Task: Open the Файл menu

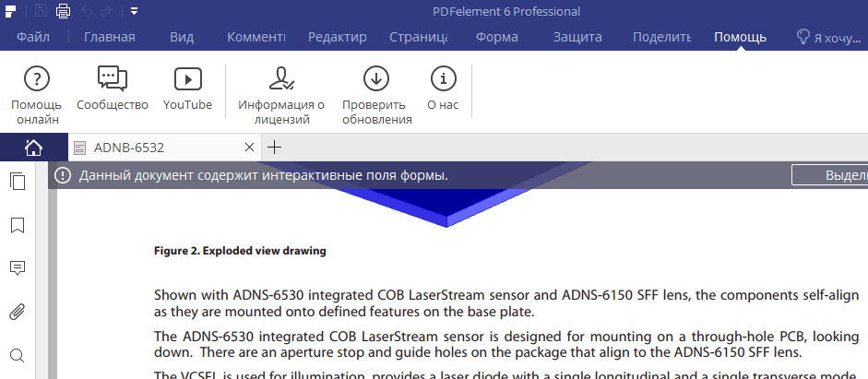Action: pyautogui.click(x=33, y=38)
